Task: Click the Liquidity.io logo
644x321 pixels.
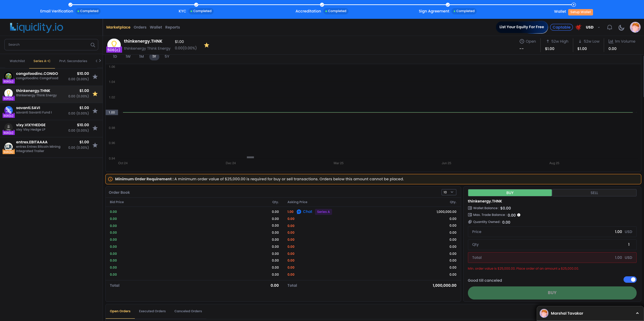Action: pyautogui.click(x=37, y=27)
